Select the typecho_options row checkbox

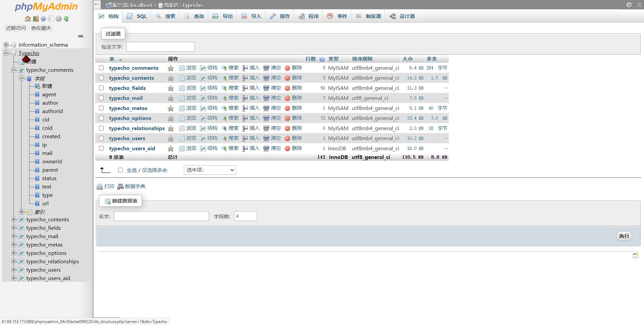[101, 118]
